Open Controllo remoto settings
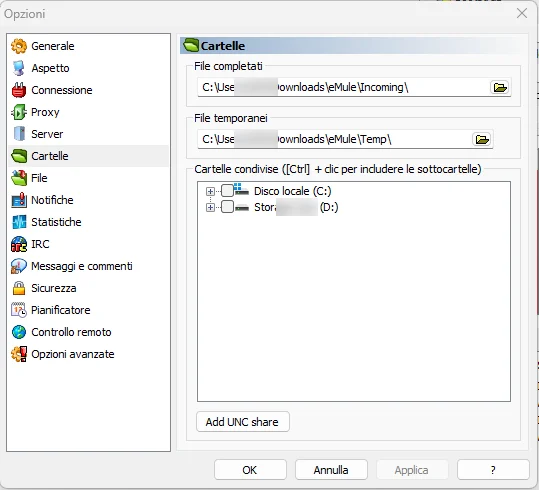The height and width of the screenshot is (490, 539). 88,332
